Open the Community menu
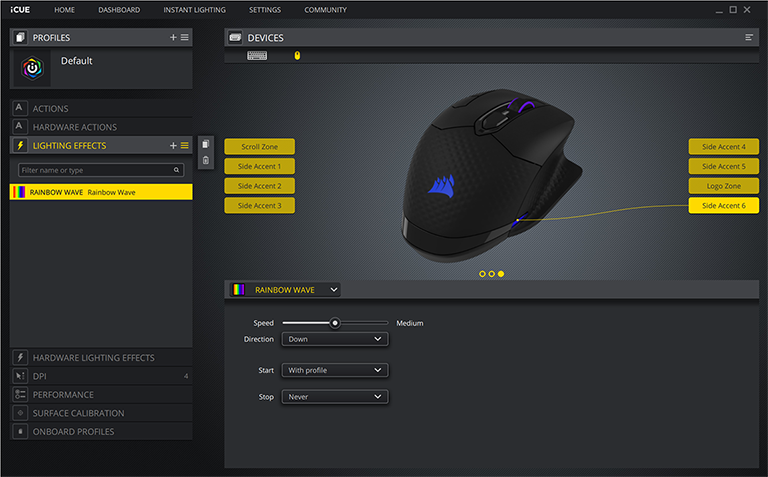This screenshot has width=768, height=477. point(325,10)
